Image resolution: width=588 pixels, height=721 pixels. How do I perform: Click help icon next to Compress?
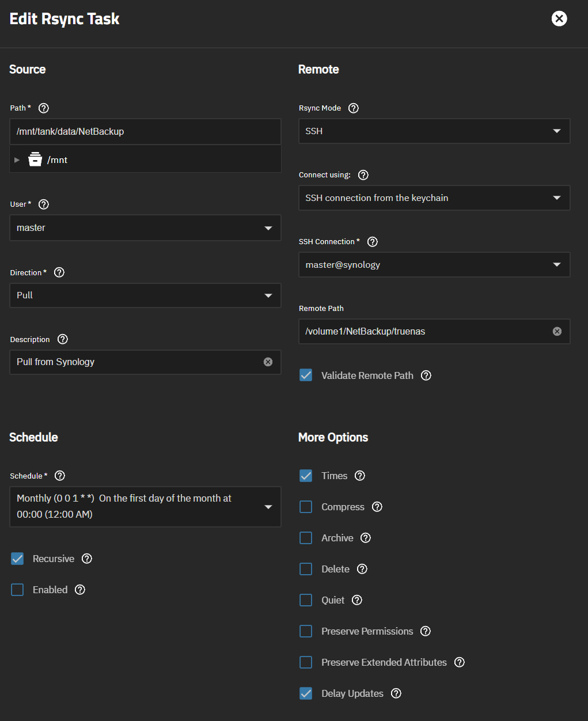pos(377,507)
